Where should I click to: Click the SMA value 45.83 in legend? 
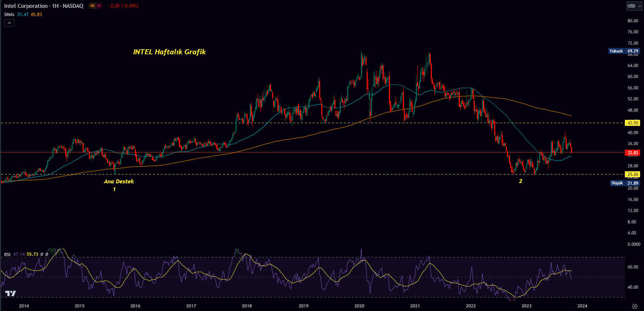pos(36,15)
